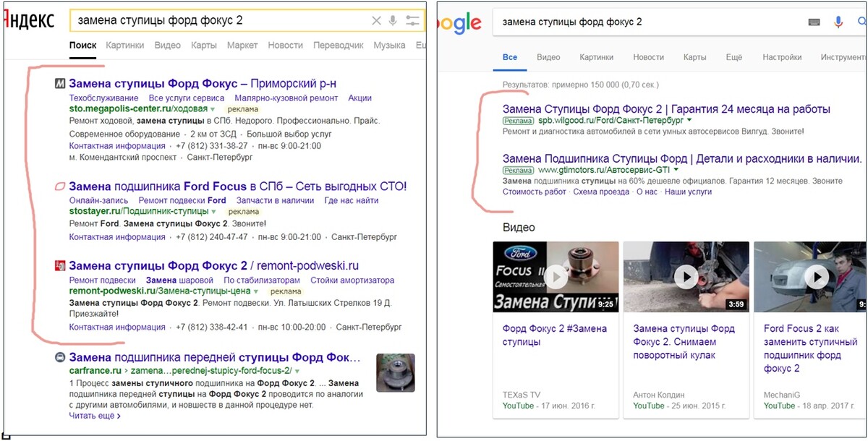The image size is (868, 441).
Task: Select the Yandex 'Поиск' tab
Action: click(x=82, y=45)
